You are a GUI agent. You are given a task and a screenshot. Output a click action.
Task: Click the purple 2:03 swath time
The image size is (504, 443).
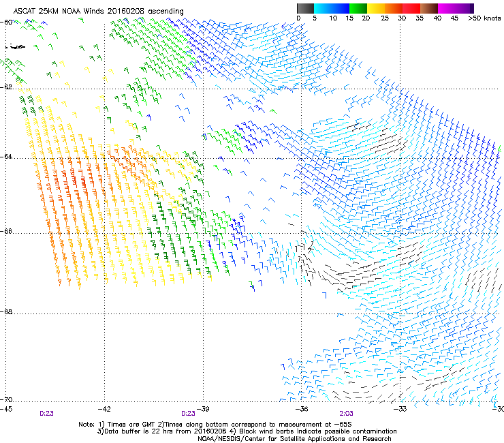point(346,414)
